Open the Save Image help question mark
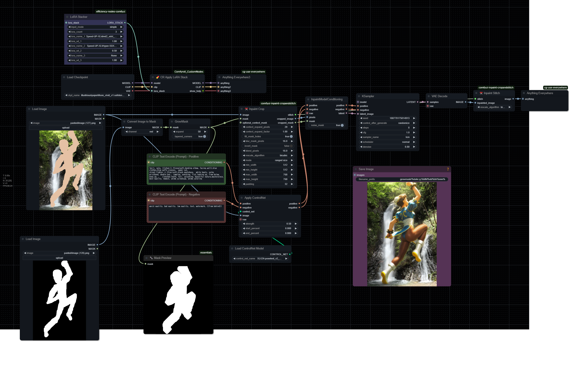 click(448, 169)
